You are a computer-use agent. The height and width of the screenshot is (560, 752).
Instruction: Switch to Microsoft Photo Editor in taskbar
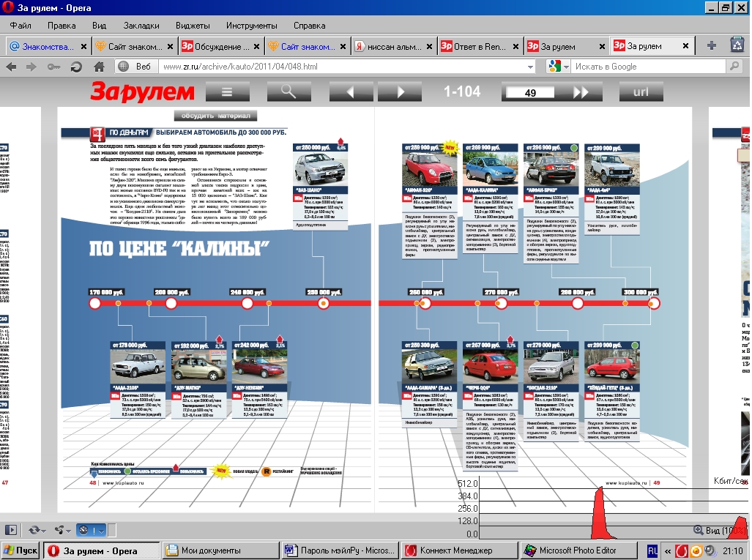tap(579, 550)
